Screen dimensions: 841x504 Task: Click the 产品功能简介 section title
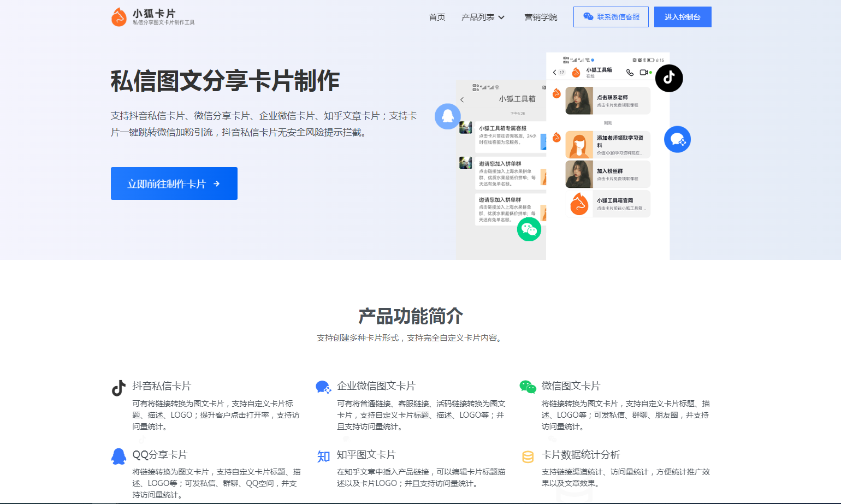[x=411, y=316]
